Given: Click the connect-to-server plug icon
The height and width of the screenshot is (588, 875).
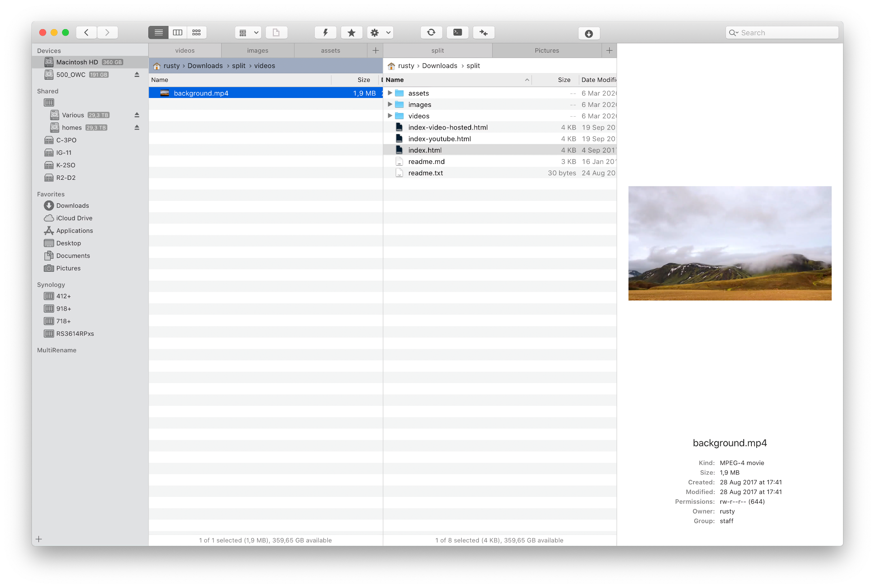Looking at the screenshot, I should pos(484,32).
